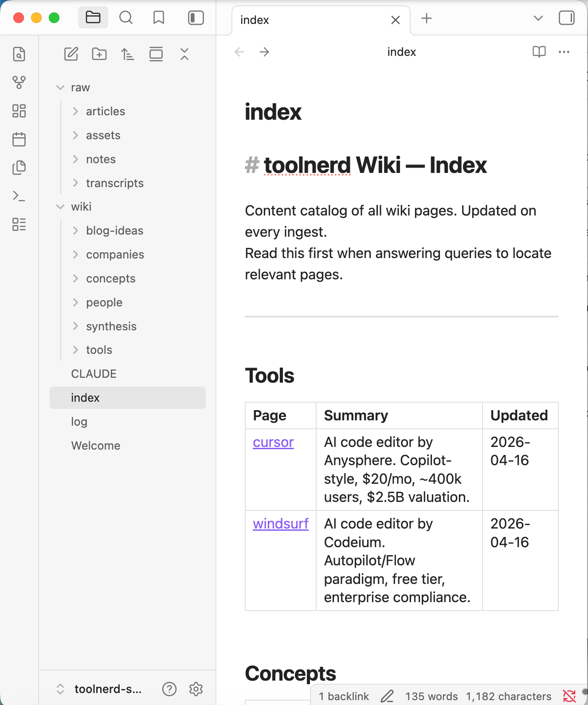This screenshot has width=588, height=705.
Task: Click the index inline title
Action: click(273, 112)
